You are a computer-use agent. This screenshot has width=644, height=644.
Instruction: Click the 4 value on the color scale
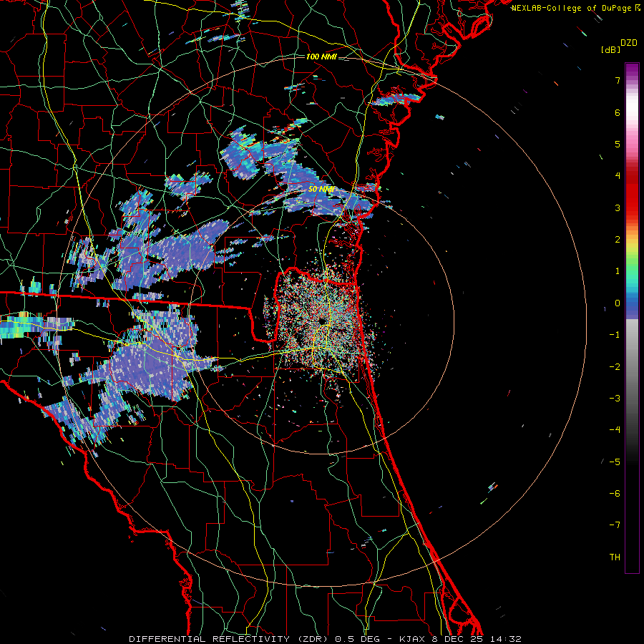618,176
